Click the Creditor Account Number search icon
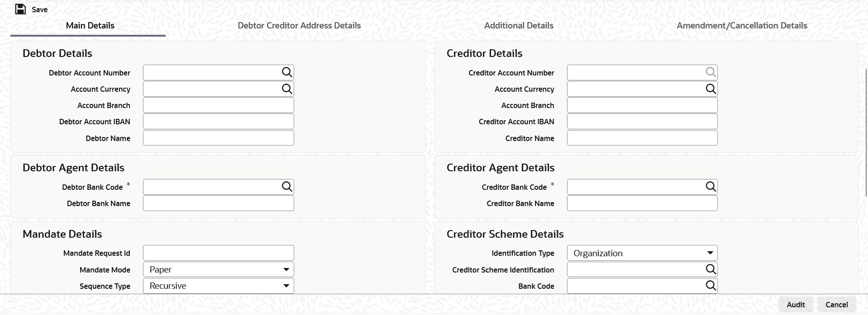868x315 pixels. point(711,72)
